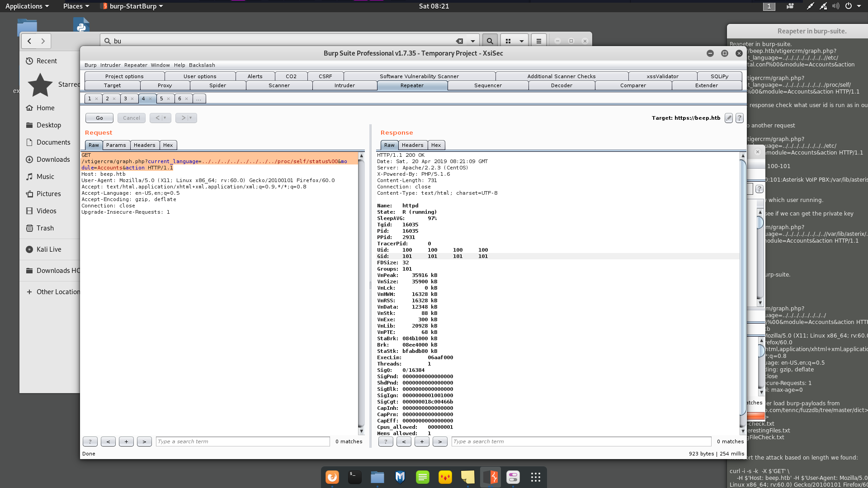Open the Tweaks toggle-switch dock icon

tap(513, 477)
